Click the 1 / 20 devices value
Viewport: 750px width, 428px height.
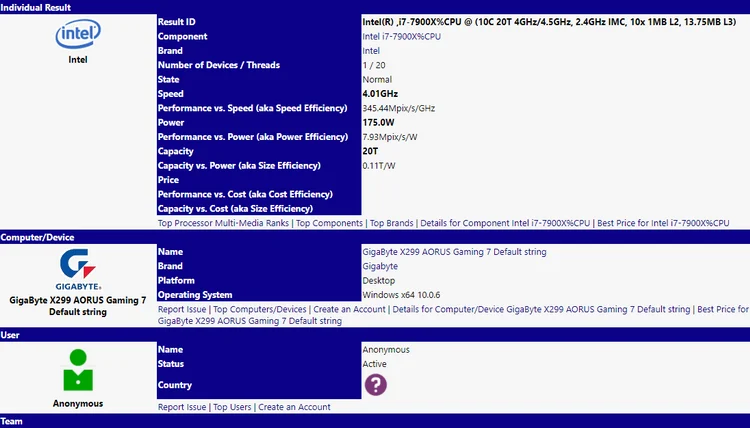(x=374, y=65)
